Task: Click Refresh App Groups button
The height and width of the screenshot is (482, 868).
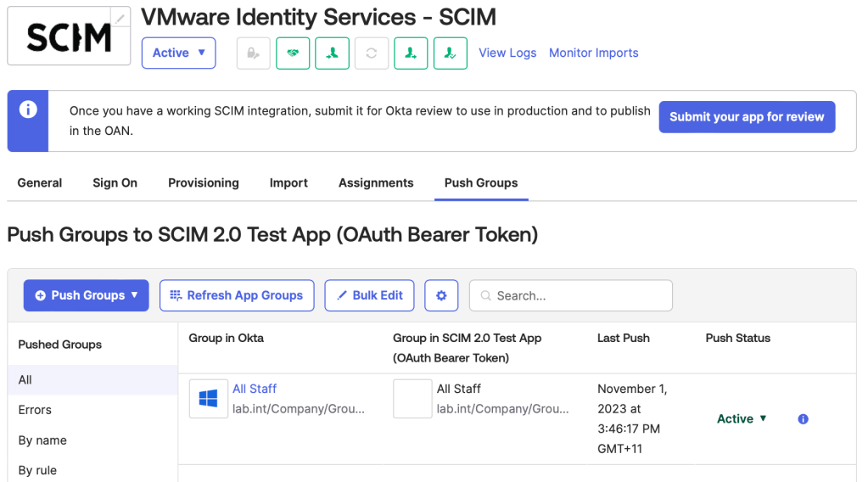Action: [x=237, y=295]
